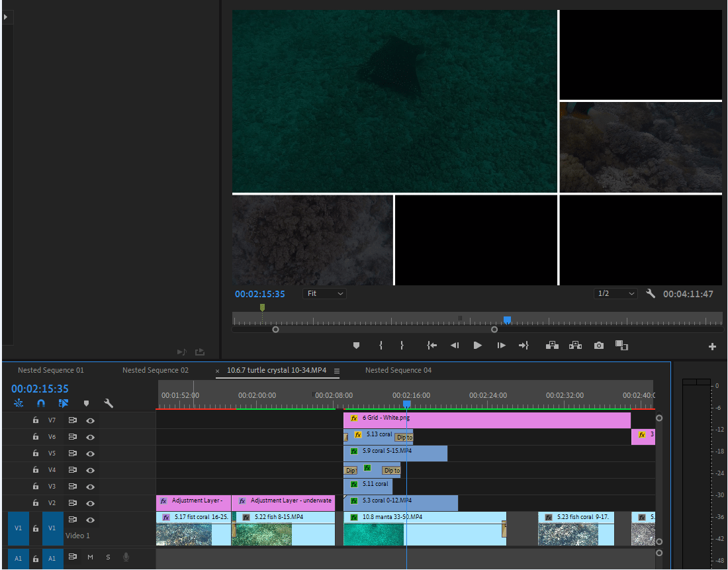Capture a frame with the Export Frame camera icon

click(598, 345)
